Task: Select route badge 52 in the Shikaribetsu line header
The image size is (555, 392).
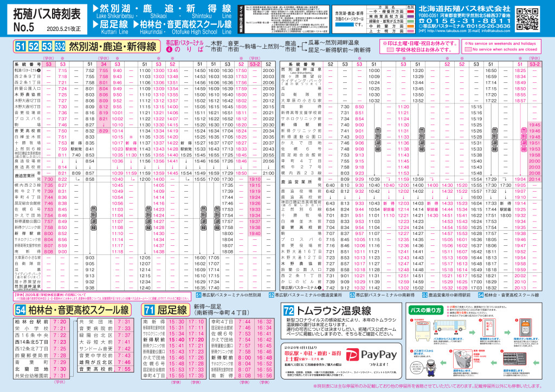Action: 34,47
